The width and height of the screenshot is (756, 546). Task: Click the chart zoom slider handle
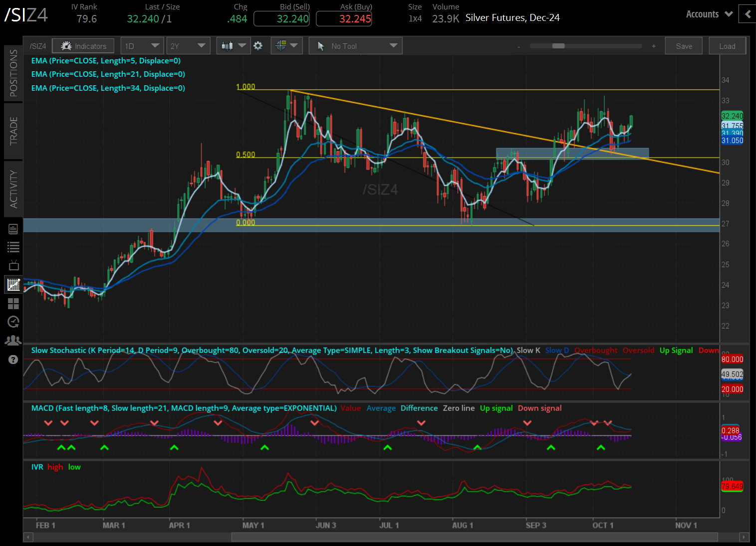tap(558, 46)
